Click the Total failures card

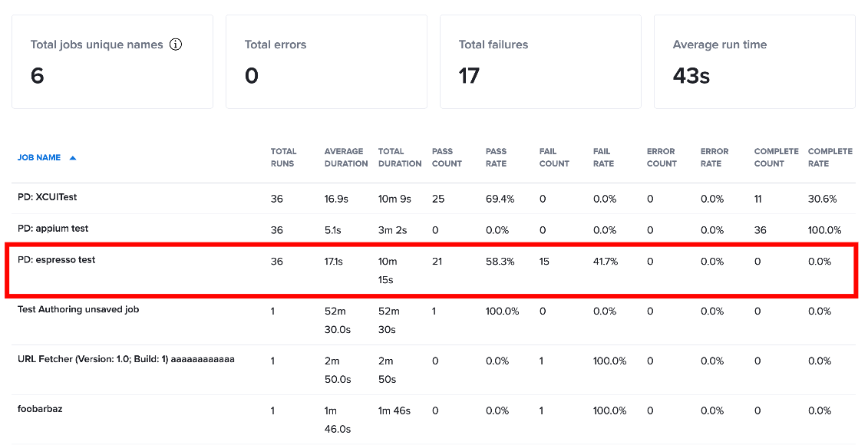click(540, 62)
